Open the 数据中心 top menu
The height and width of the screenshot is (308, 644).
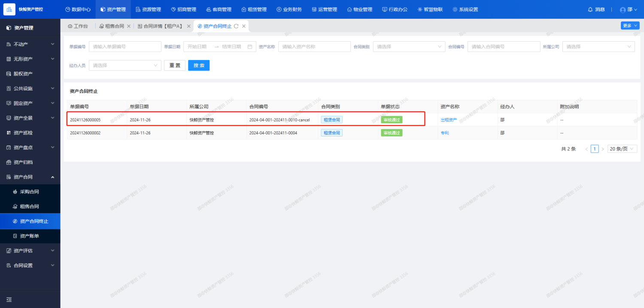(x=78, y=9)
